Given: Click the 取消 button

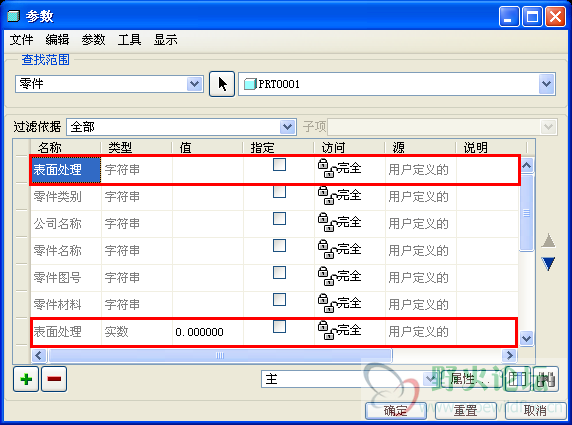Looking at the screenshot, I should pos(535,411).
